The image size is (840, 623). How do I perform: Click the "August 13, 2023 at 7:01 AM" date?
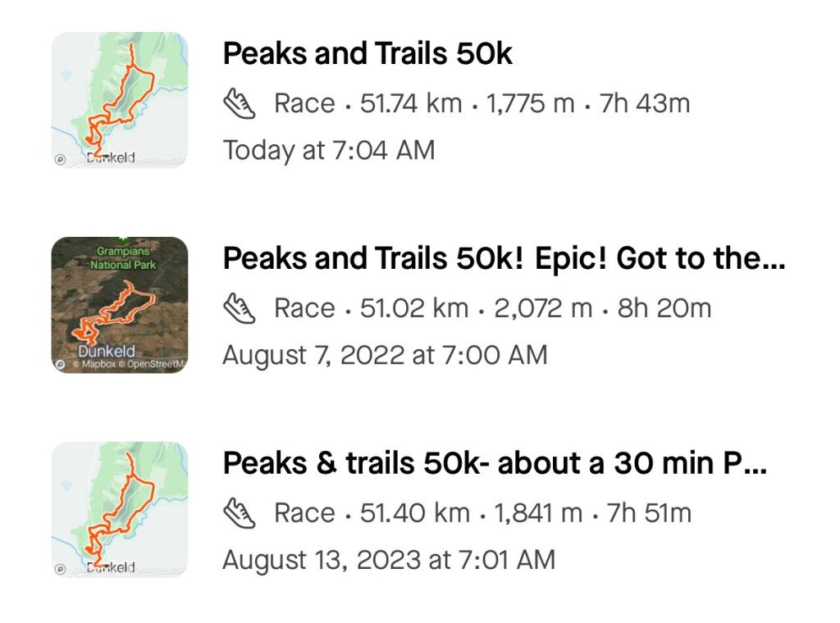click(389, 561)
